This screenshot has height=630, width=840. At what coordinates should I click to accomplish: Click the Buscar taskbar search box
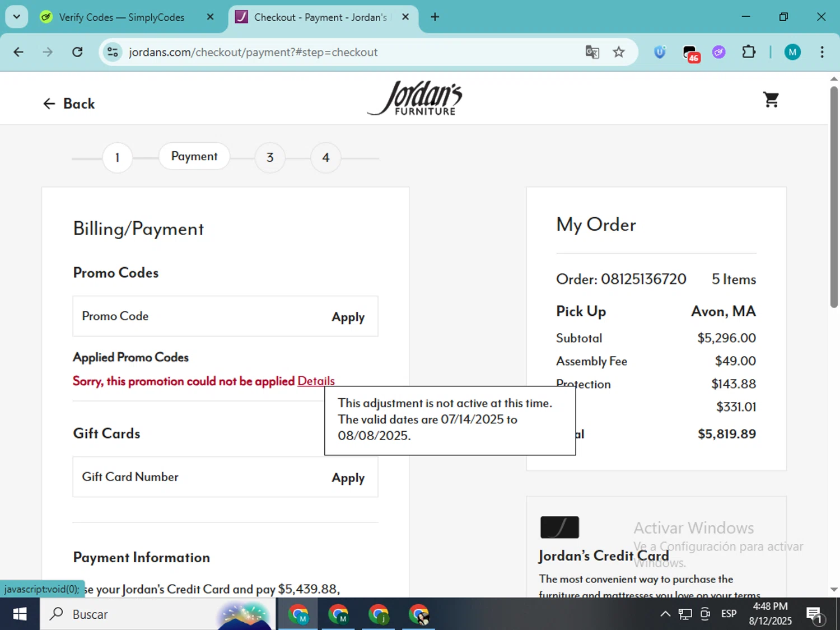click(x=157, y=614)
